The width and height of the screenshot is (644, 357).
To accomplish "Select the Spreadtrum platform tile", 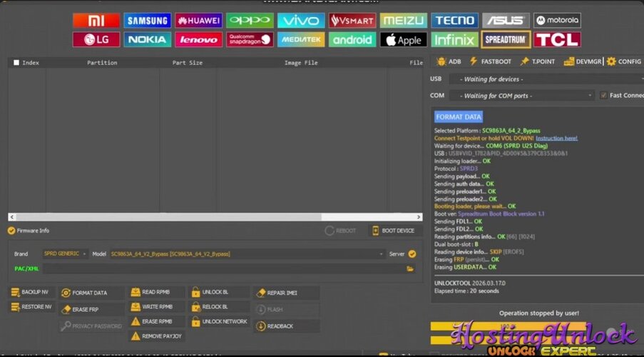I will (506, 39).
